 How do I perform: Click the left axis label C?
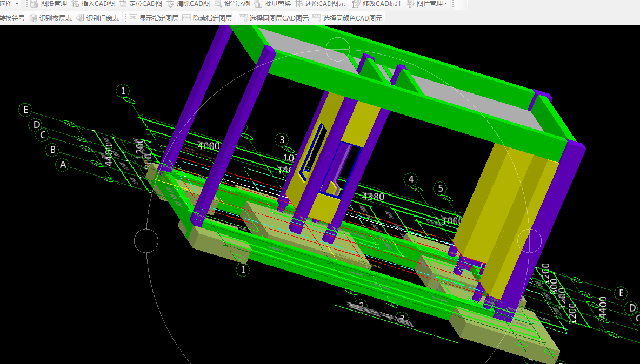coord(43,135)
